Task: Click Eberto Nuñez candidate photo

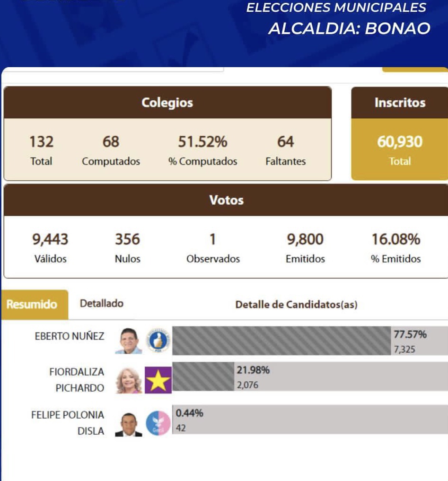Action: click(129, 341)
